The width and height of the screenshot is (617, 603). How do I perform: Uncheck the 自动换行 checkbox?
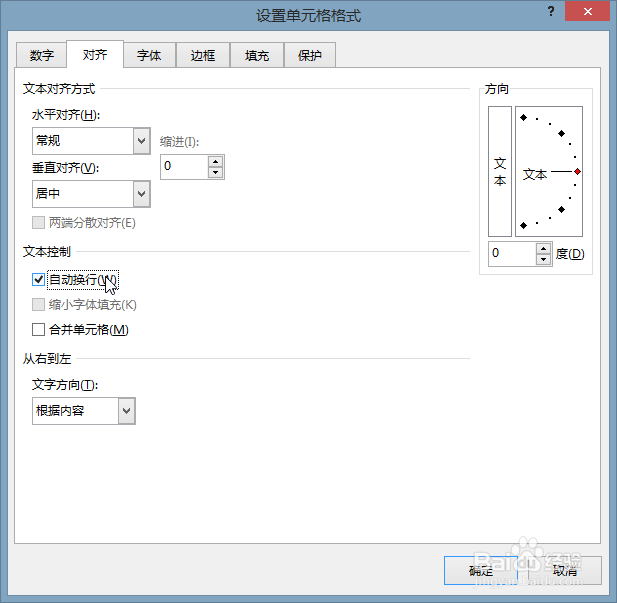(38, 279)
